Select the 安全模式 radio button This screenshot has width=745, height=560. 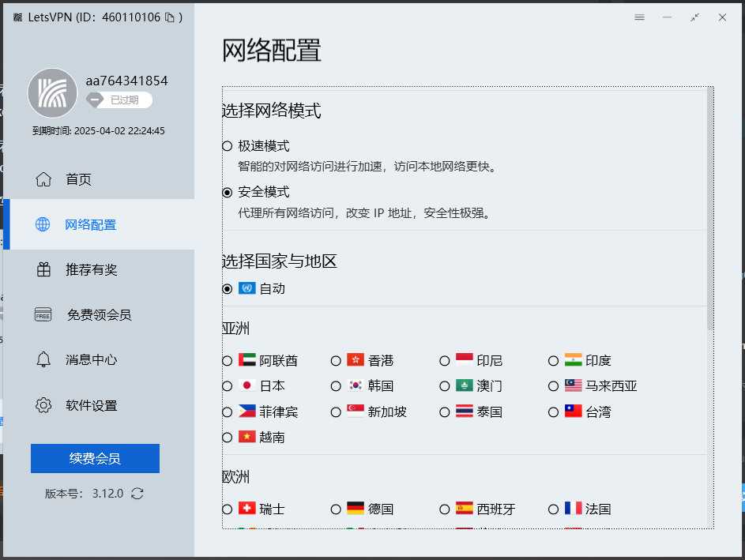click(x=228, y=192)
